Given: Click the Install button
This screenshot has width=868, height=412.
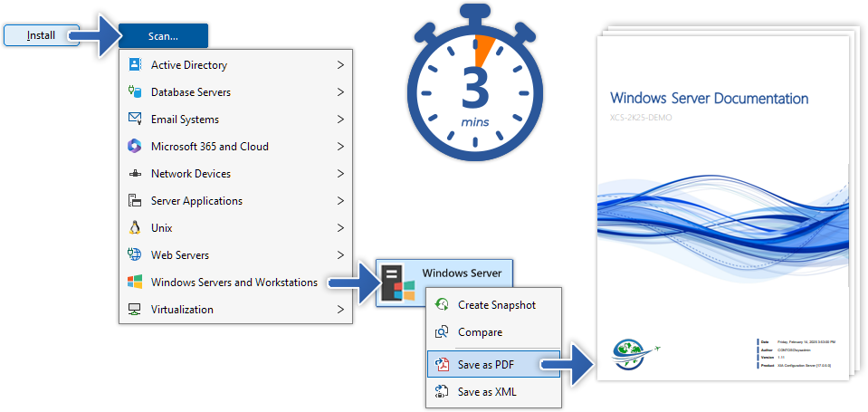Looking at the screenshot, I should (42, 35).
